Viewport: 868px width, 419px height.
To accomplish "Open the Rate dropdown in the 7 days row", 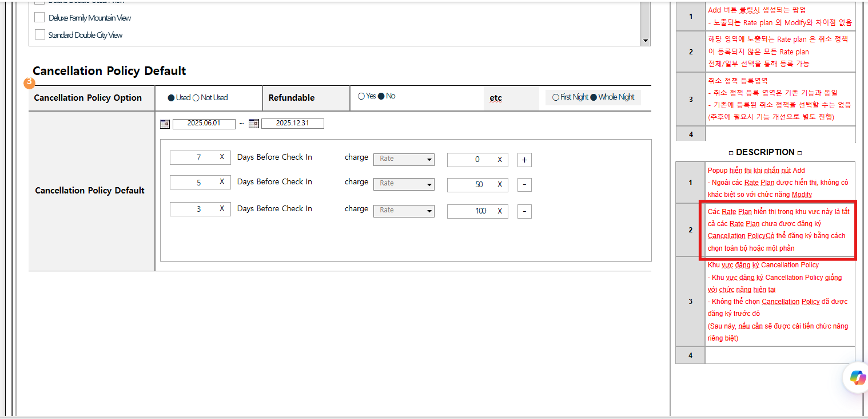I will tap(404, 159).
